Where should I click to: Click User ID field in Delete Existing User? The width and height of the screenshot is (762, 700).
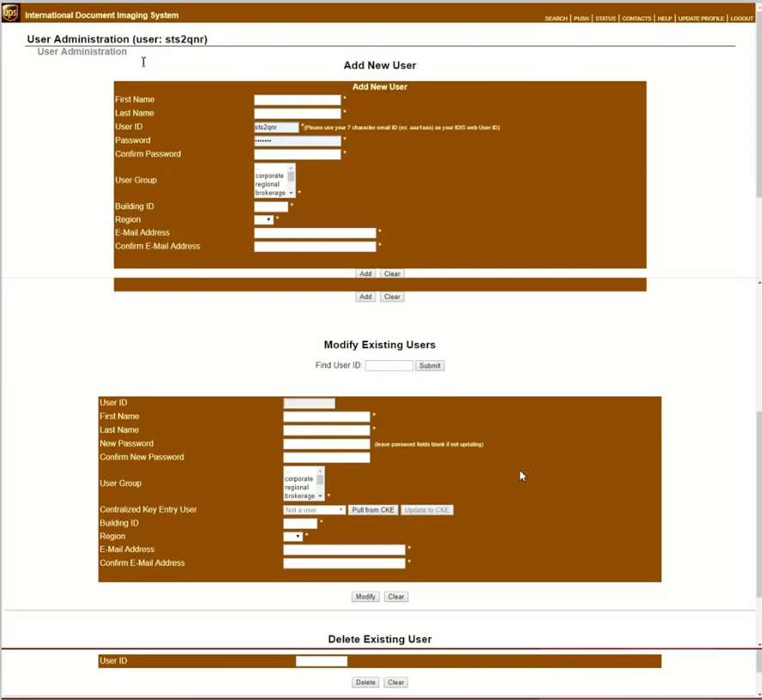pyautogui.click(x=322, y=661)
